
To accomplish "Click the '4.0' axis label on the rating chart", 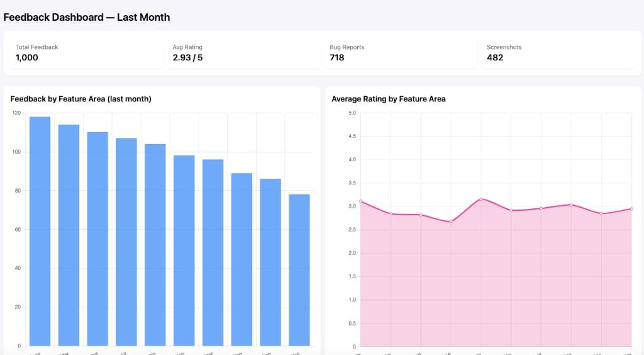I will (352, 159).
